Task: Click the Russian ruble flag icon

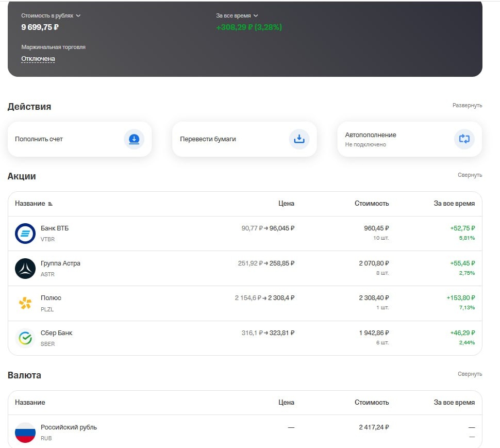Action: coord(25,433)
